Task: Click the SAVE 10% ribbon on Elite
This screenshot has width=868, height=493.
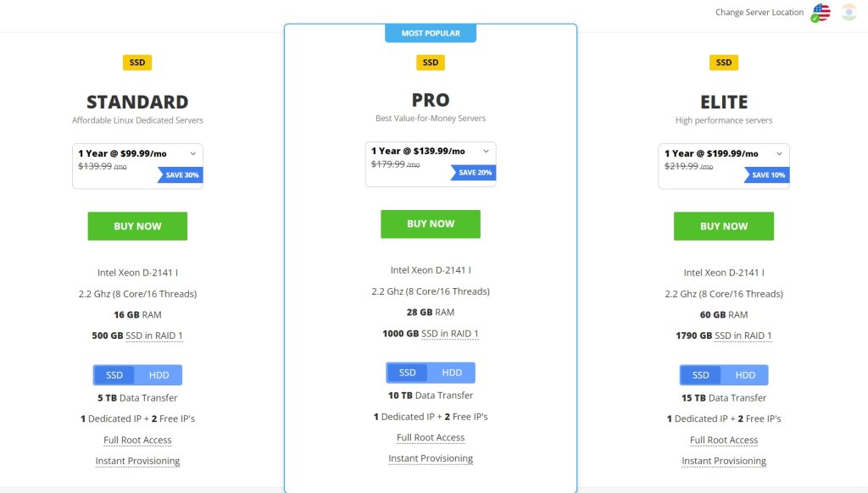Action: (x=768, y=175)
